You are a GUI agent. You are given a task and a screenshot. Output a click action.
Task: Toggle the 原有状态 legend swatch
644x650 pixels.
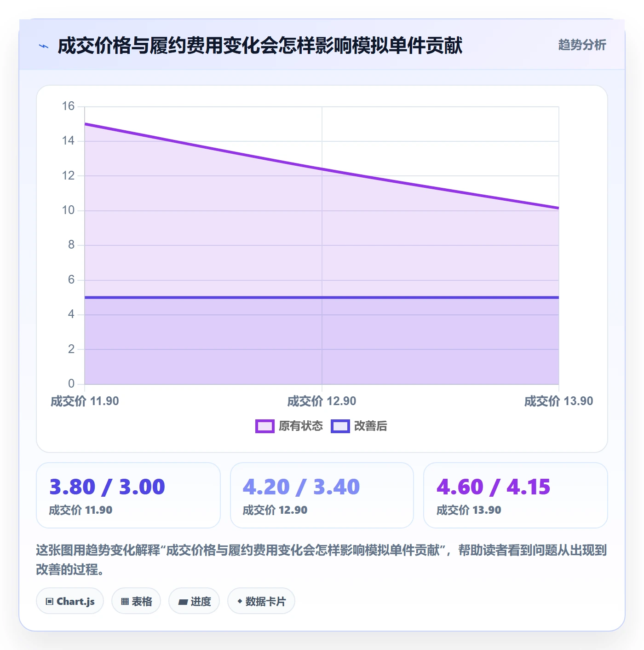(264, 426)
